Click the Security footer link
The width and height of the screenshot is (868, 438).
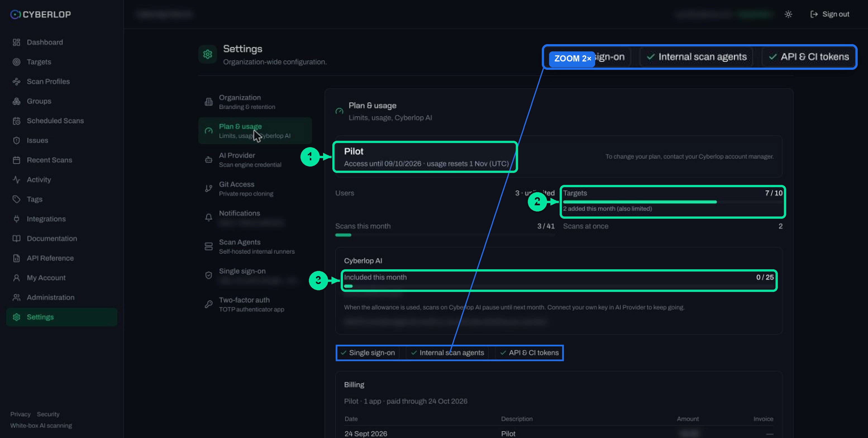pyautogui.click(x=48, y=414)
